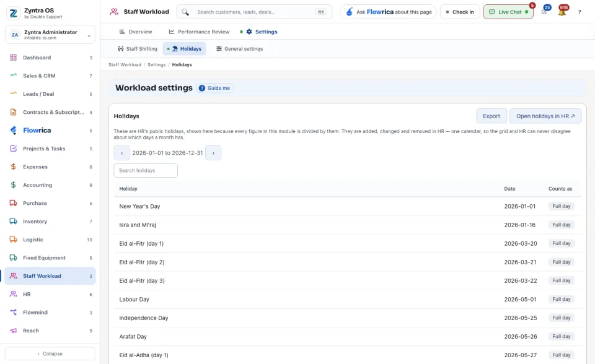Open Projects & Tasks module
Viewport: 595px width, 364px height.
[50, 149]
